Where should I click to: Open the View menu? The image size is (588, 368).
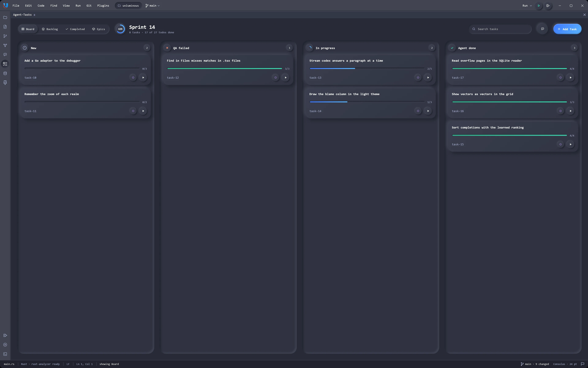coord(66,6)
